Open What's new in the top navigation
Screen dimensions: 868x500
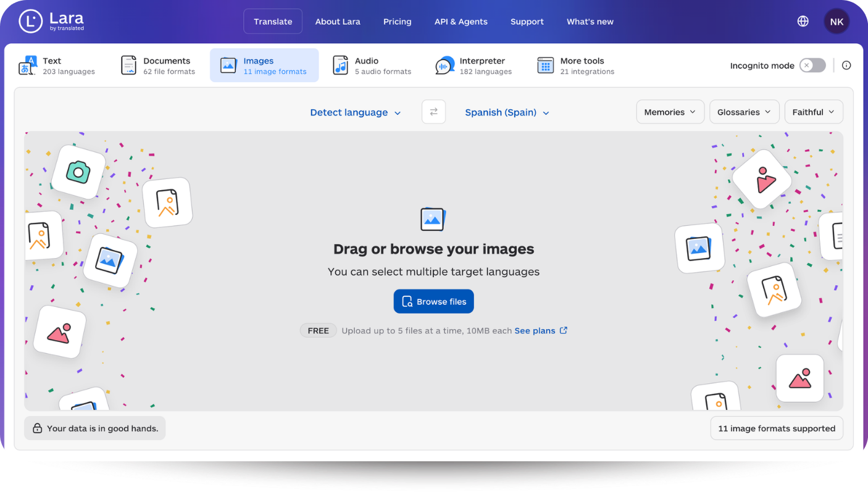click(x=590, y=22)
